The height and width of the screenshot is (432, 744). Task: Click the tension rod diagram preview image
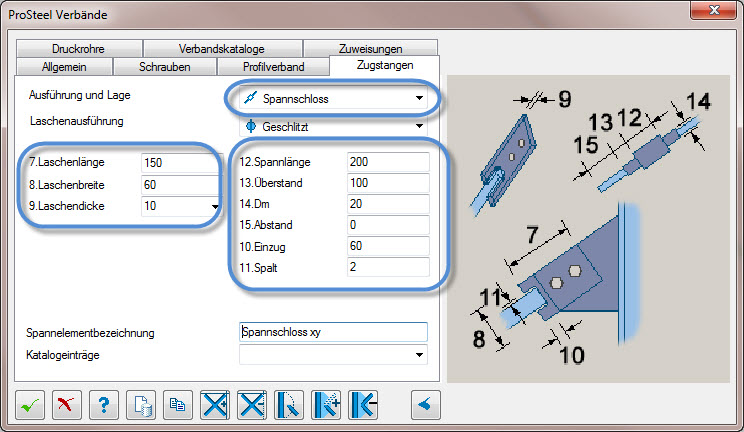point(588,229)
